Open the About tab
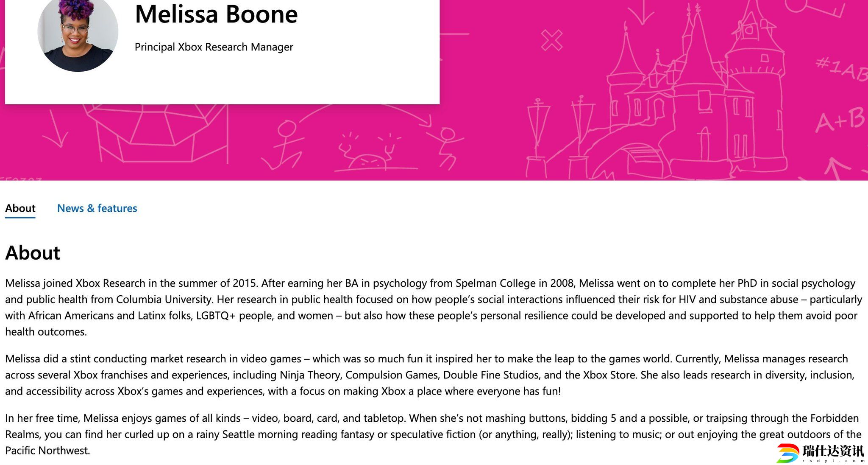Screen dimensions: 868x465 [20, 208]
